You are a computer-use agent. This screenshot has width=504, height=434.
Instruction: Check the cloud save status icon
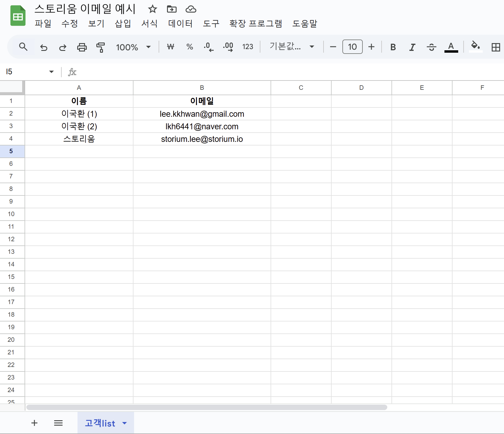click(x=191, y=9)
